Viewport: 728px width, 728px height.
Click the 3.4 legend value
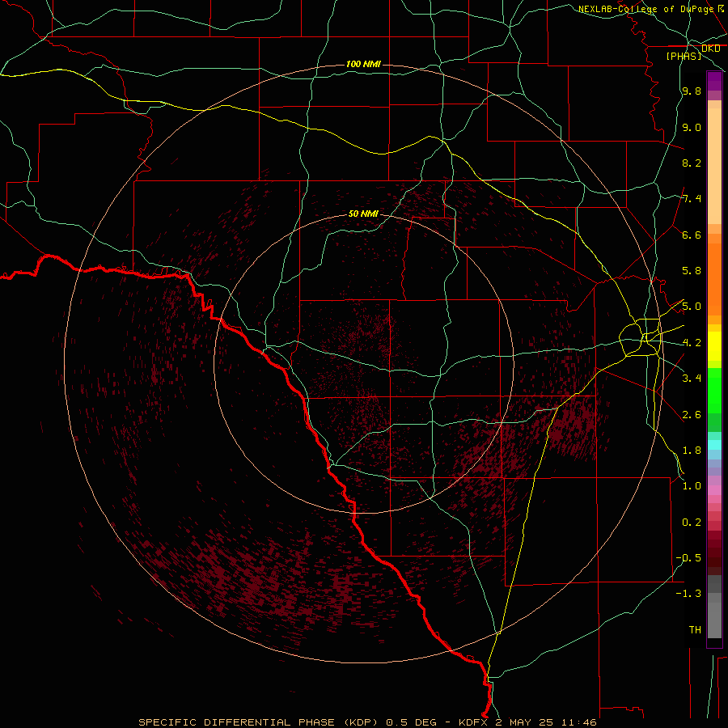pos(692,378)
